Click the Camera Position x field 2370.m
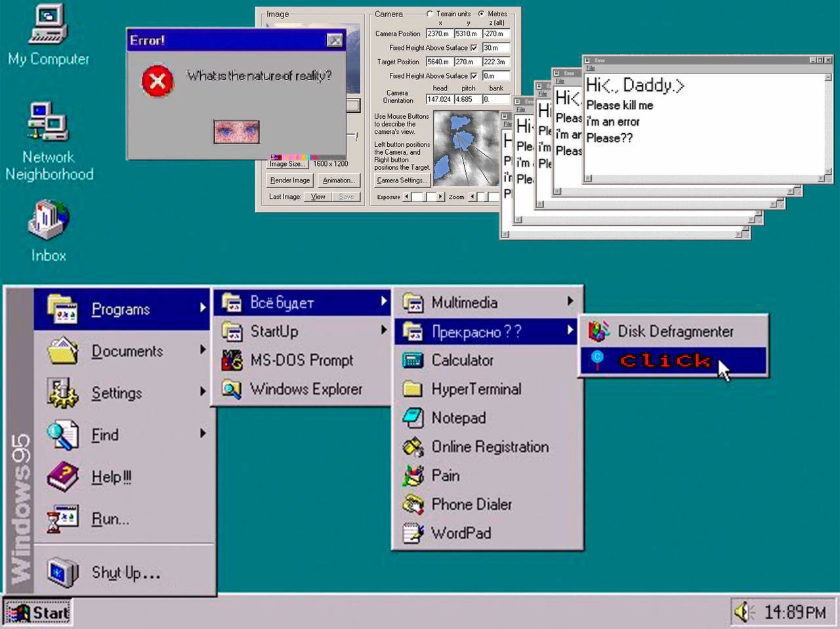Image resolution: width=840 pixels, height=629 pixels. [438, 33]
